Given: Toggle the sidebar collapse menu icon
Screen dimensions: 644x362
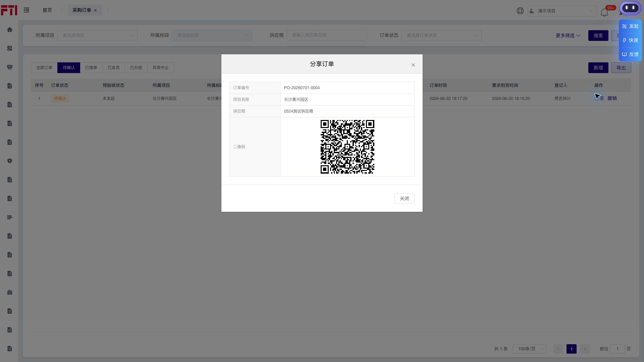Looking at the screenshot, I should pyautogui.click(x=26, y=10).
